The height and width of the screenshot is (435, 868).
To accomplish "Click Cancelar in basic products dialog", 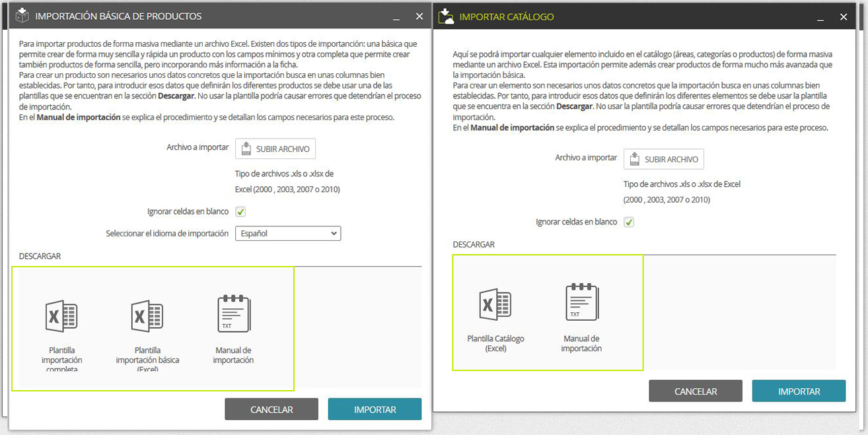I will (271, 409).
